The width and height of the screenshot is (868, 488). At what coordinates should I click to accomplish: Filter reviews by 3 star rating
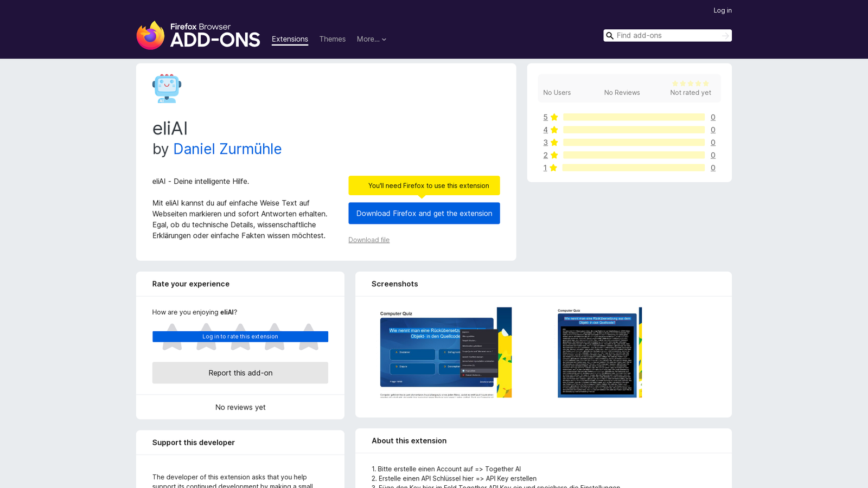click(545, 143)
